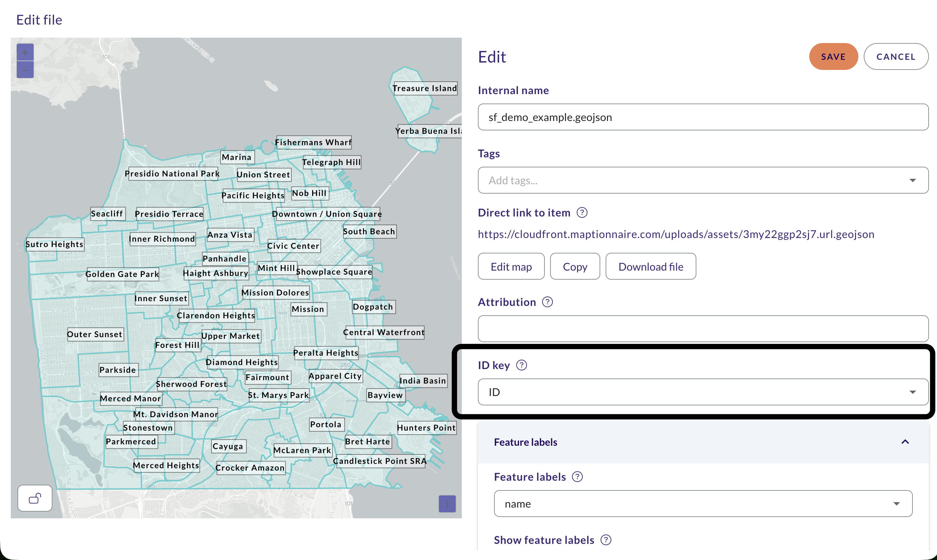Click the Fishermans Wharf map label
This screenshot has width=937, height=560.
[314, 143]
